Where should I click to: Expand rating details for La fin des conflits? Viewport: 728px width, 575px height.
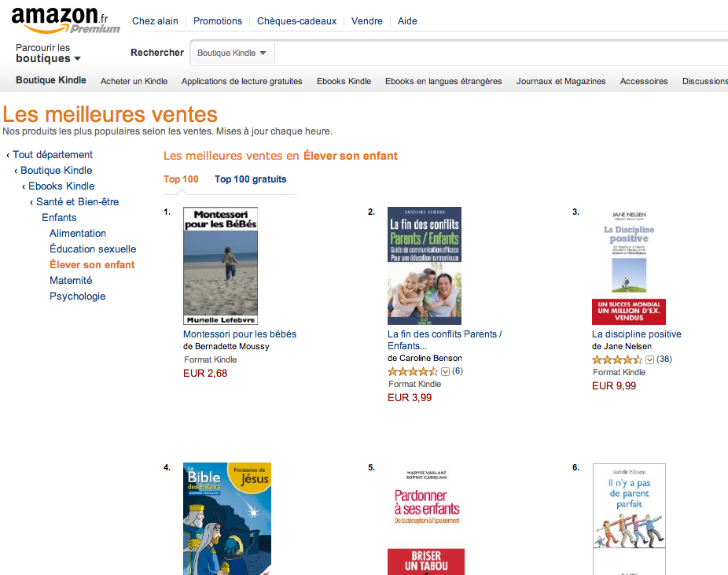446,371
